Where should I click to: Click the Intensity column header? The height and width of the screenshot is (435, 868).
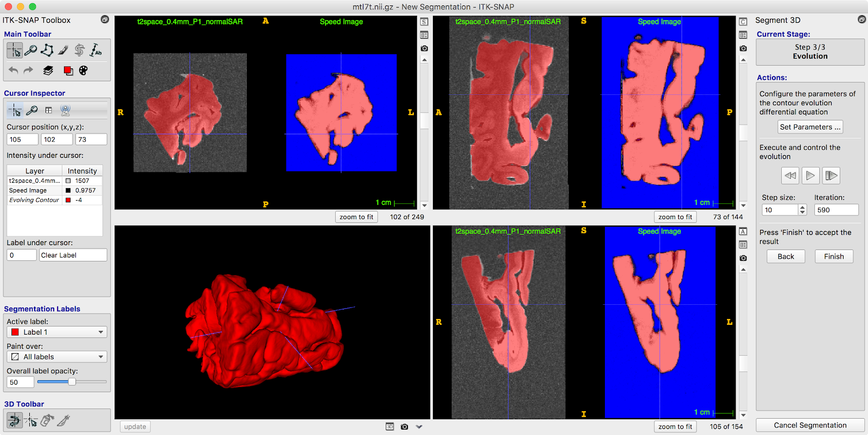(x=82, y=171)
